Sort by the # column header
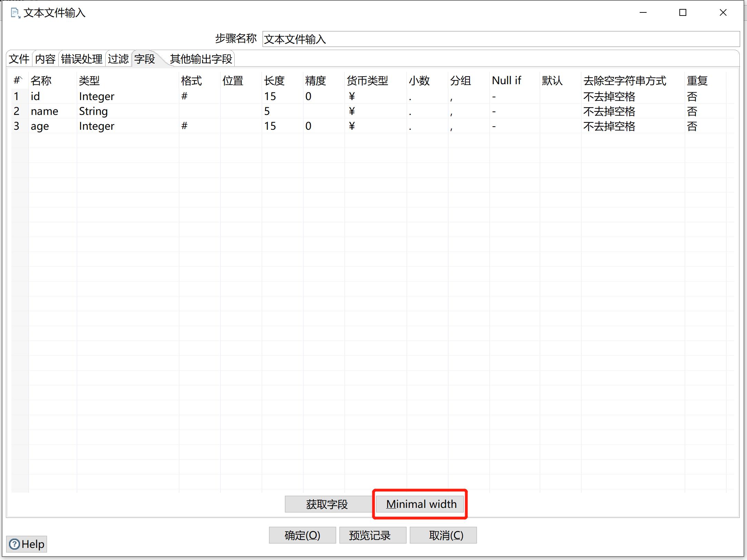 pos(20,80)
